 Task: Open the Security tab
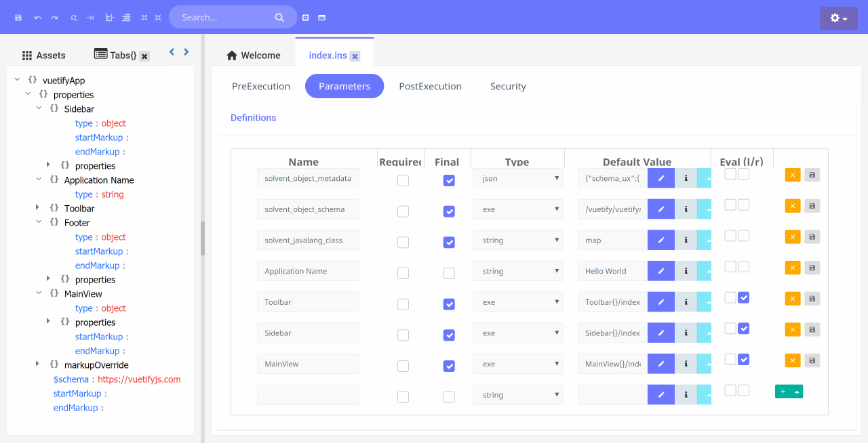tap(508, 86)
